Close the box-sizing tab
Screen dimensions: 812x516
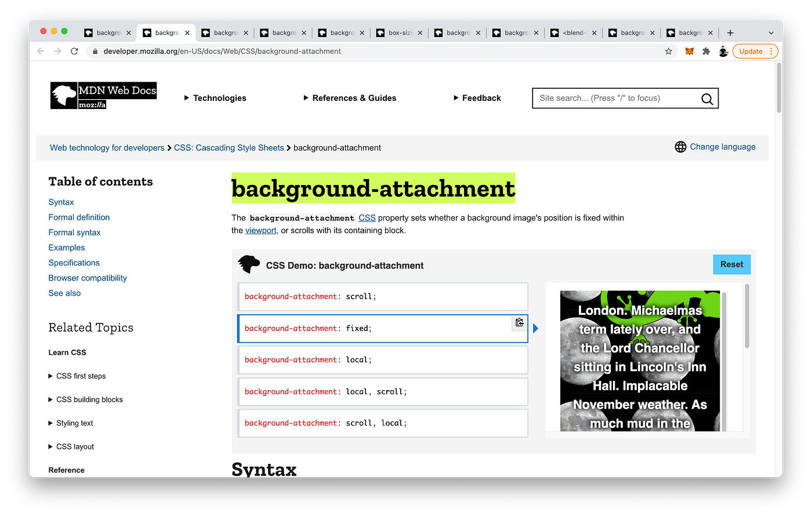click(420, 33)
